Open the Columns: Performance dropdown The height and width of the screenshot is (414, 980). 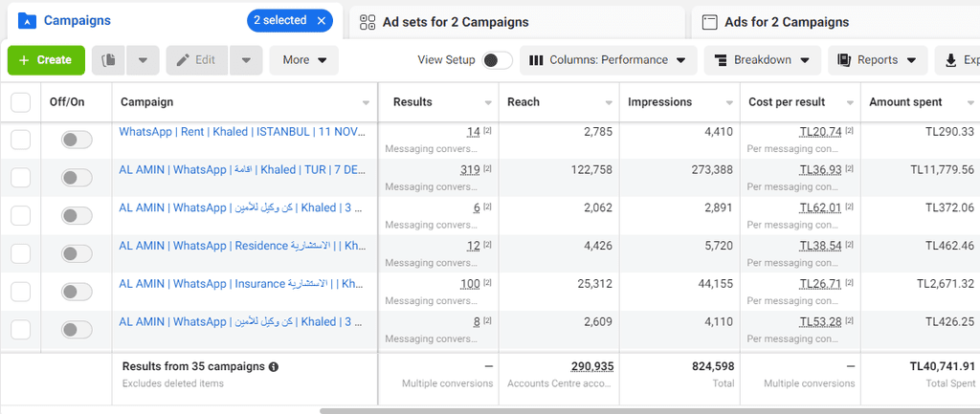coord(608,60)
